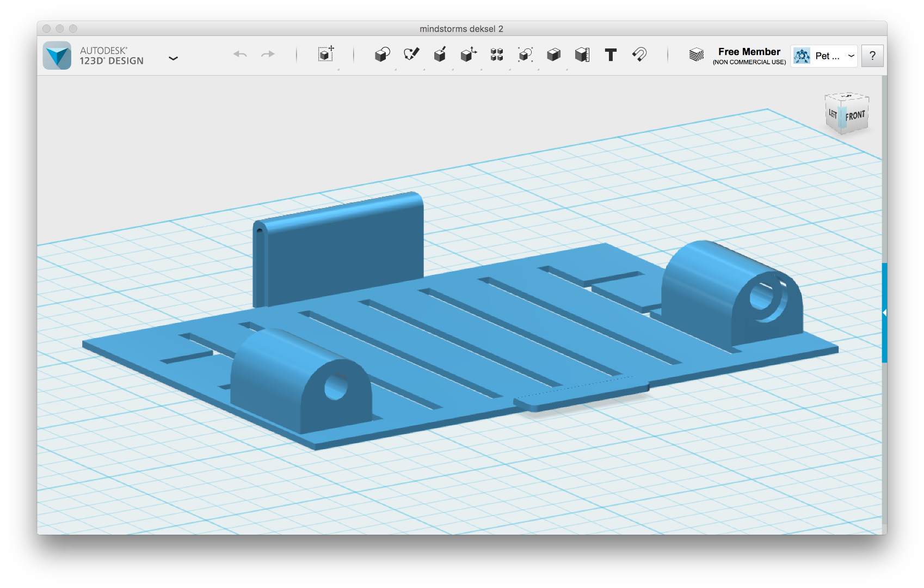Click the window title mindstorms deksel 2

tap(461, 29)
